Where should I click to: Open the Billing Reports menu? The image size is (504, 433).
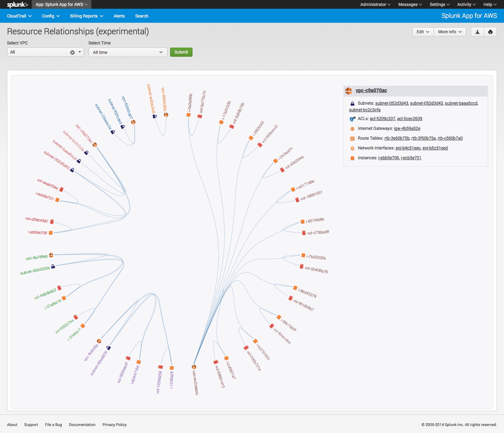86,16
